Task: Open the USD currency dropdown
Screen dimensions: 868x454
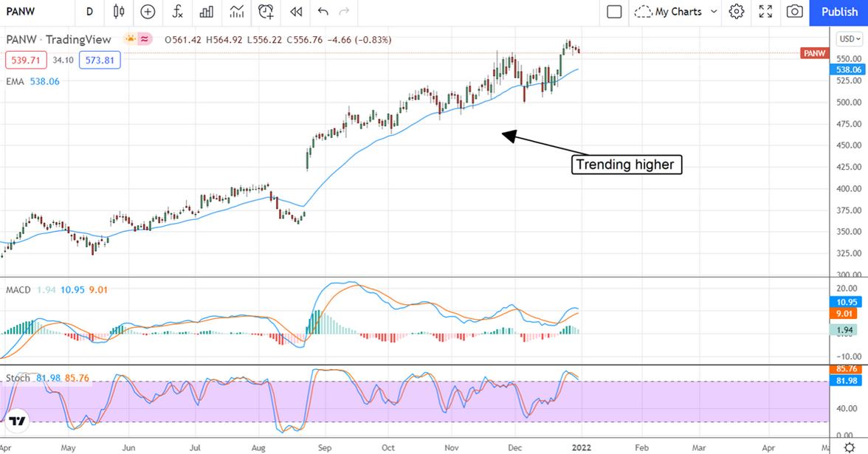Action: pos(850,38)
